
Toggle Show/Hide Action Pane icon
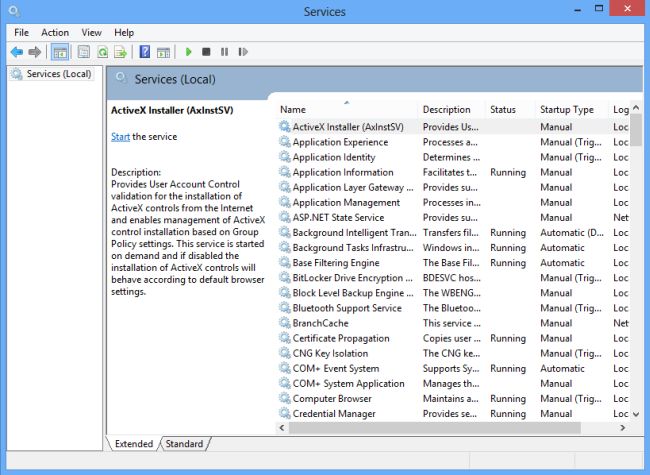click(x=163, y=52)
